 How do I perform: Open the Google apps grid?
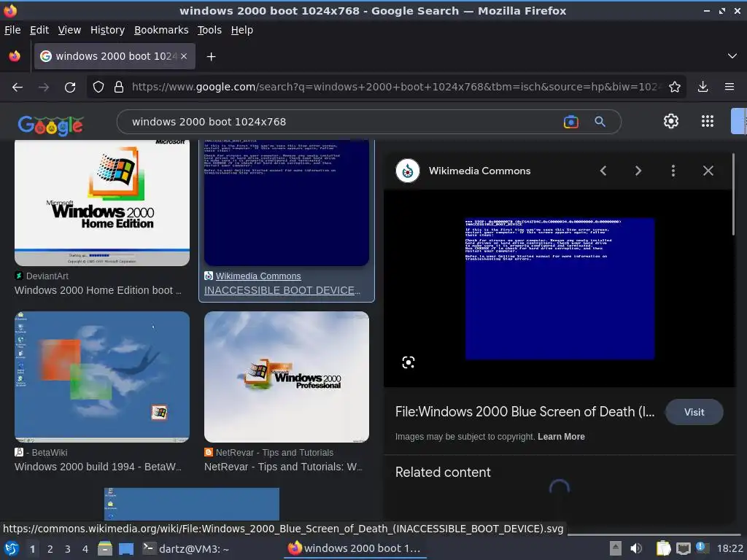[708, 122]
